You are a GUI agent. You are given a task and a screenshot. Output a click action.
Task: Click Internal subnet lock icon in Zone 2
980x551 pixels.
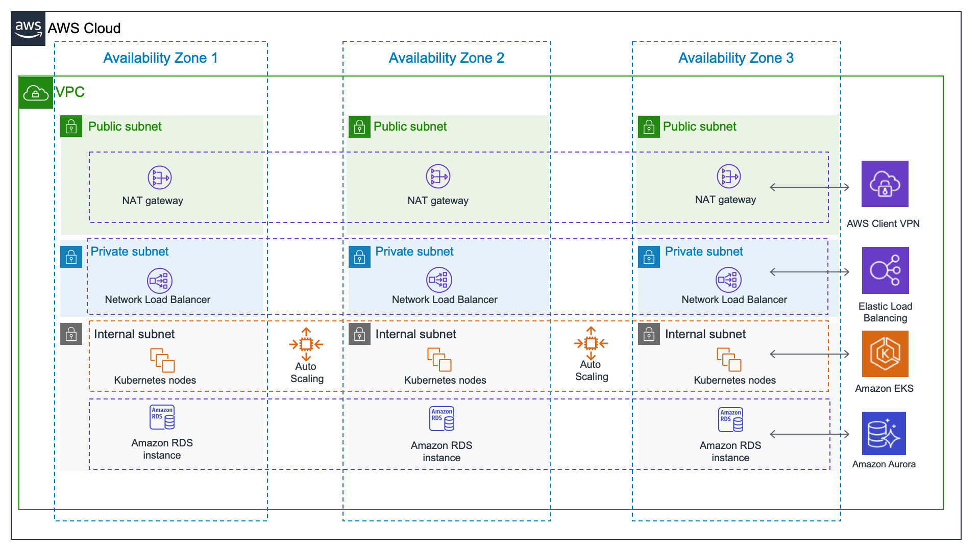pos(359,334)
